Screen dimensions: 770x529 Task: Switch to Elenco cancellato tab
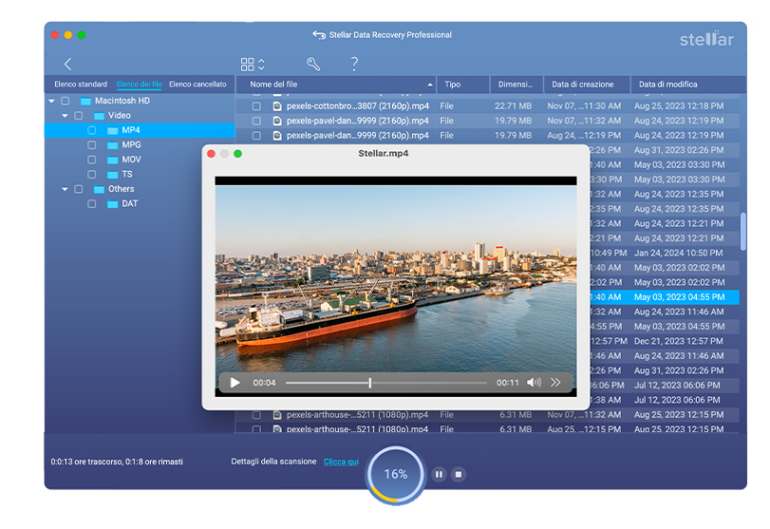click(198, 84)
